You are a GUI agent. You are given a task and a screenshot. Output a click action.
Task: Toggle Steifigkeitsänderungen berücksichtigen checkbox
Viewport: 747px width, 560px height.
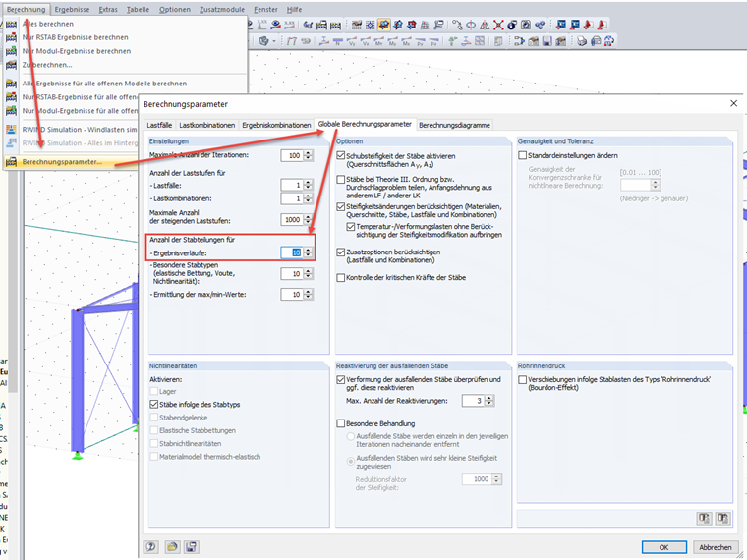pyautogui.click(x=341, y=206)
